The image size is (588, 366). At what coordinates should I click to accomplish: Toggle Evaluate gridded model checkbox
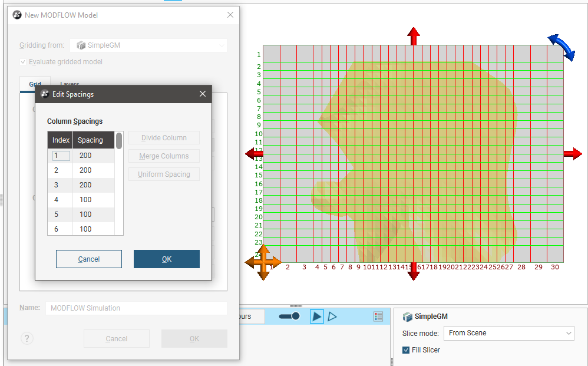click(23, 62)
